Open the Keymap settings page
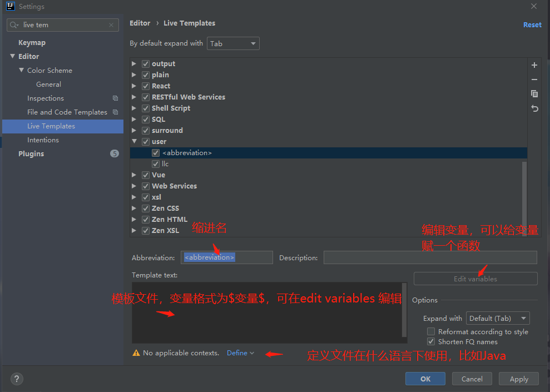Viewport: 550px width, 392px height. [32, 42]
